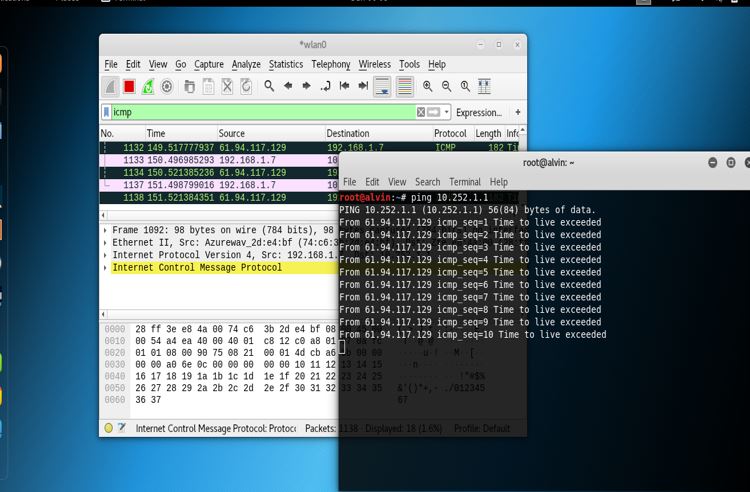Expand the Frame 1092 details node

tap(105, 230)
